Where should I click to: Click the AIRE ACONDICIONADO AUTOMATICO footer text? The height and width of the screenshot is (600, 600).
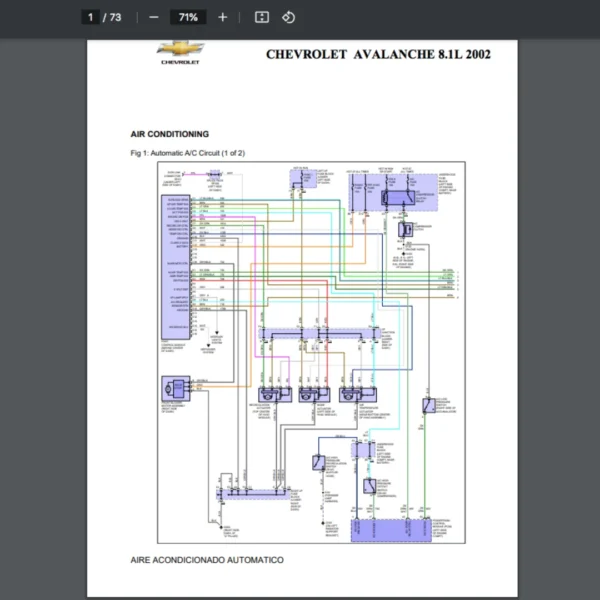coord(207,560)
